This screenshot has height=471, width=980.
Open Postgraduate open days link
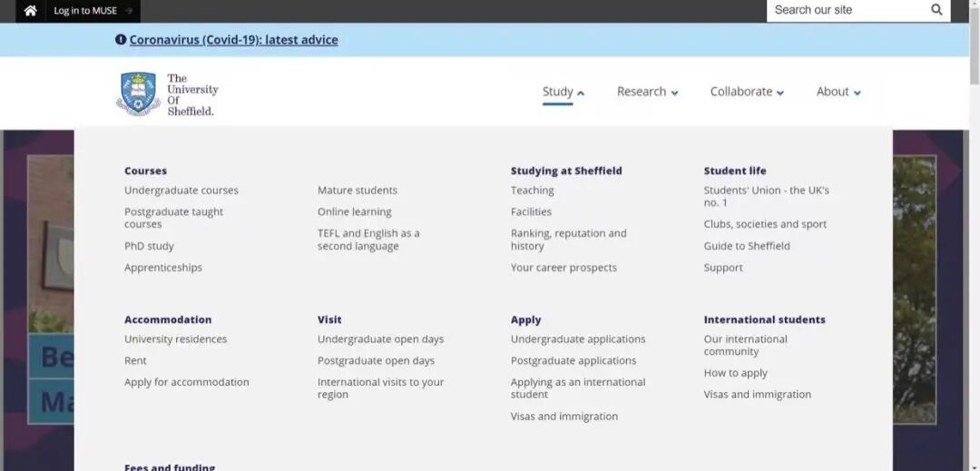[376, 361]
